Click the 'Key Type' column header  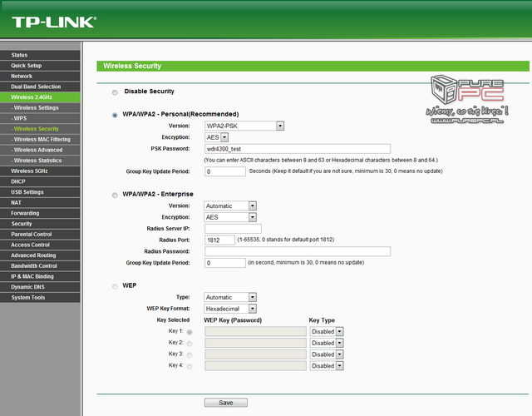(x=322, y=320)
